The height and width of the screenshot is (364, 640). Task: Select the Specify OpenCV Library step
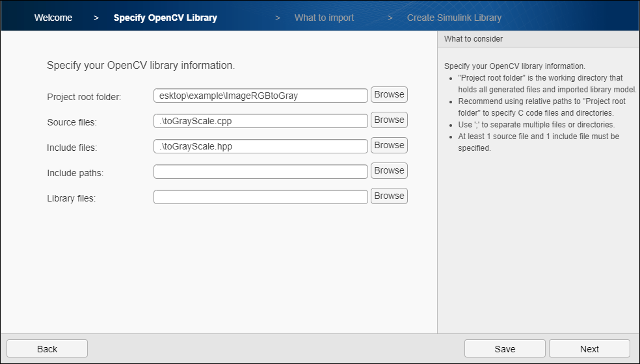pos(165,18)
